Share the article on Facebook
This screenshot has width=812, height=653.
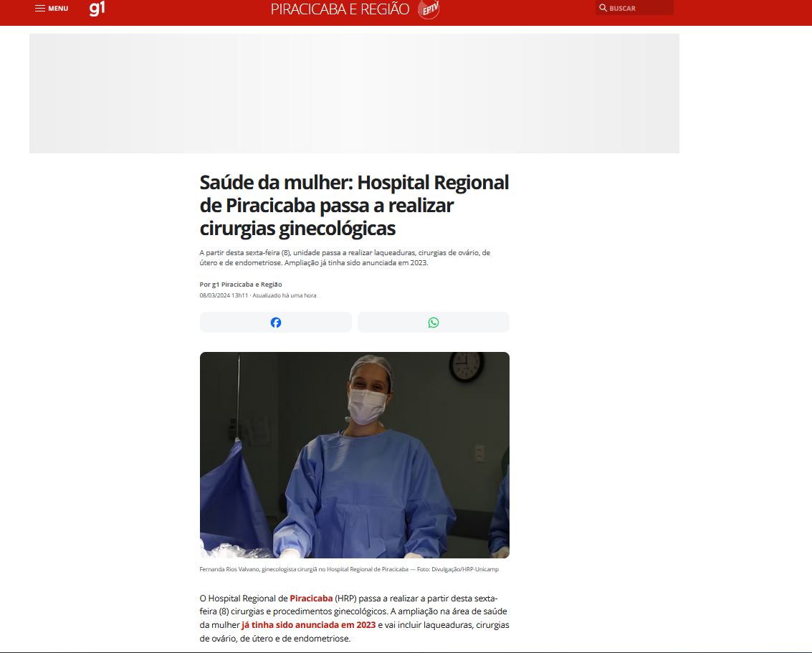pos(275,323)
